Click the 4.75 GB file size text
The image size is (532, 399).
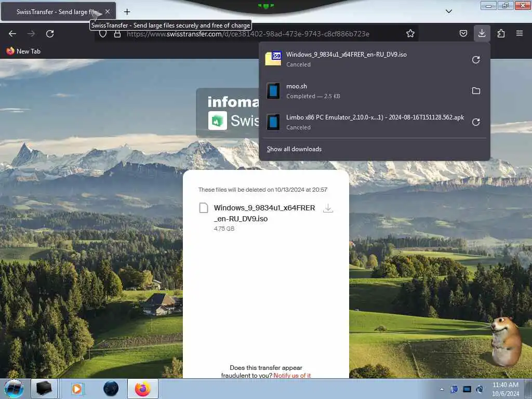point(224,229)
